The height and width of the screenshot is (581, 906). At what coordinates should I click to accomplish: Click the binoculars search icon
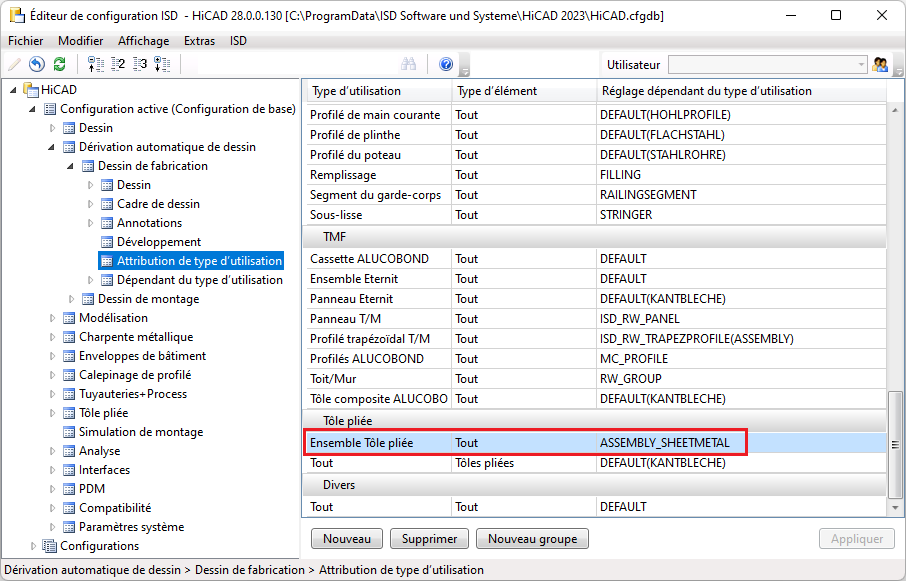click(409, 64)
